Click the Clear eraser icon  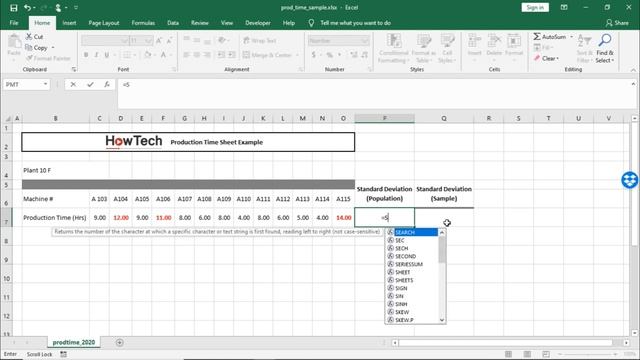[537, 58]
